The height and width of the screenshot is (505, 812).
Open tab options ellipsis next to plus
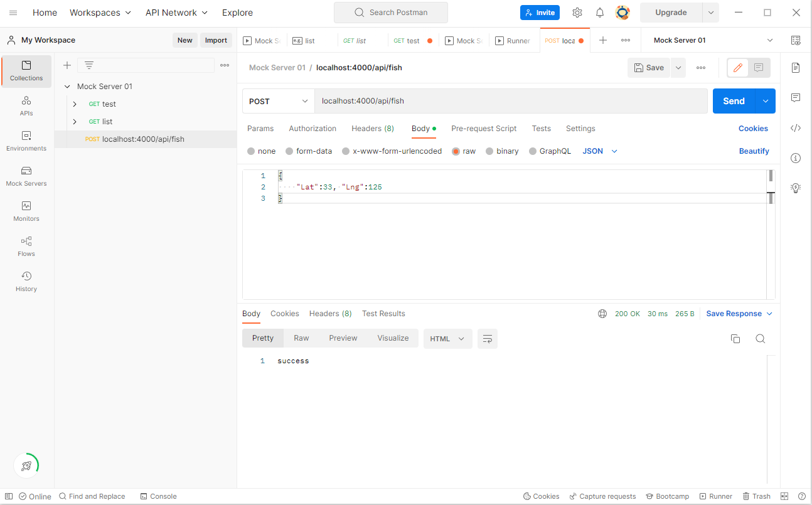(x=626, y=40)
